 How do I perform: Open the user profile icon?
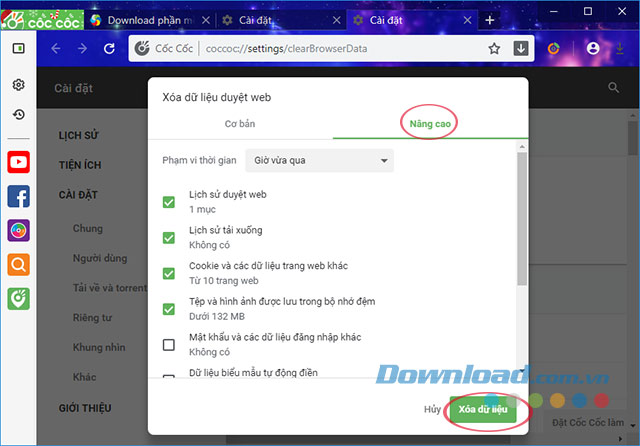(x=593, y=48)
